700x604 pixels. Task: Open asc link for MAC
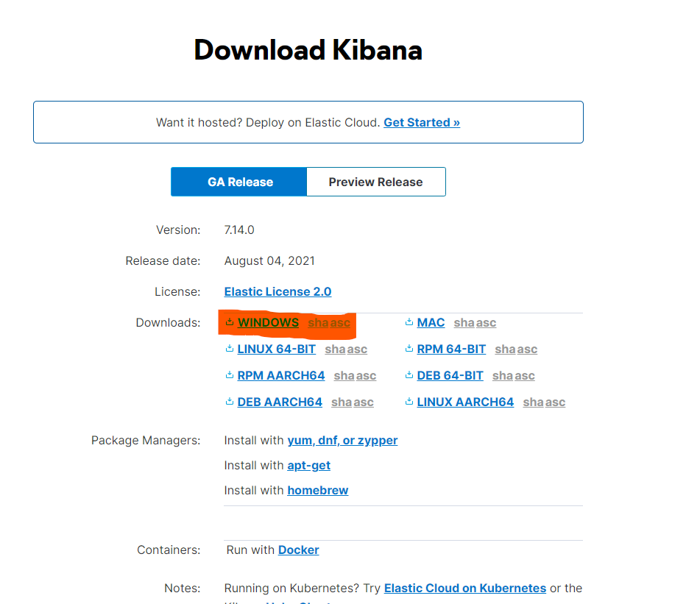tap(486, 322)
